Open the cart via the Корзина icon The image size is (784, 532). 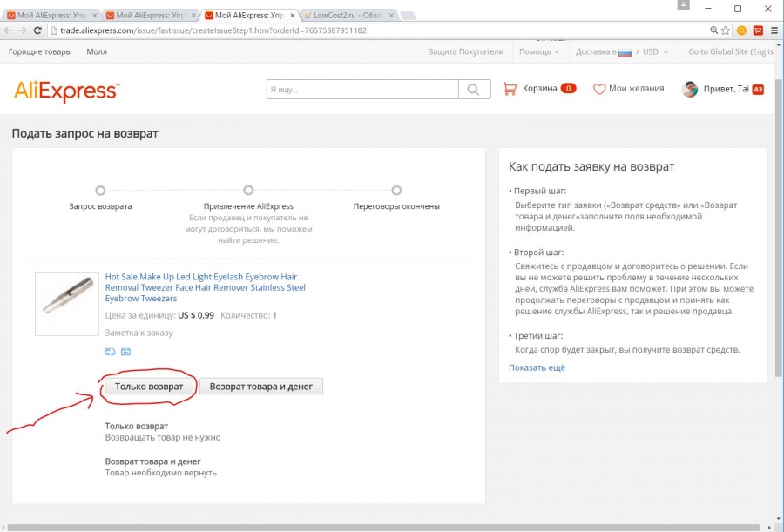click(510, 89)
